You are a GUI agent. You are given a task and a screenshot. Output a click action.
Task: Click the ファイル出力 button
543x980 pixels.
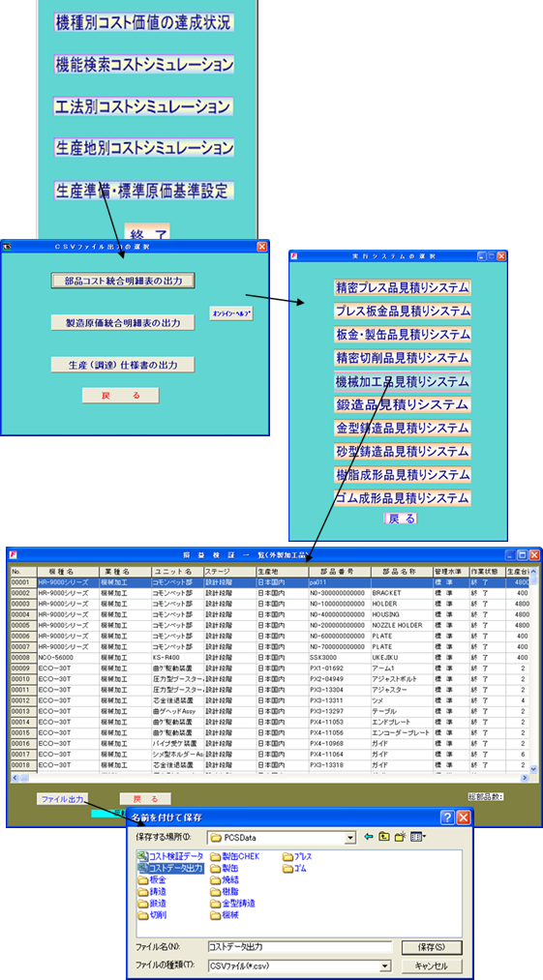click(x=62, y=799)
